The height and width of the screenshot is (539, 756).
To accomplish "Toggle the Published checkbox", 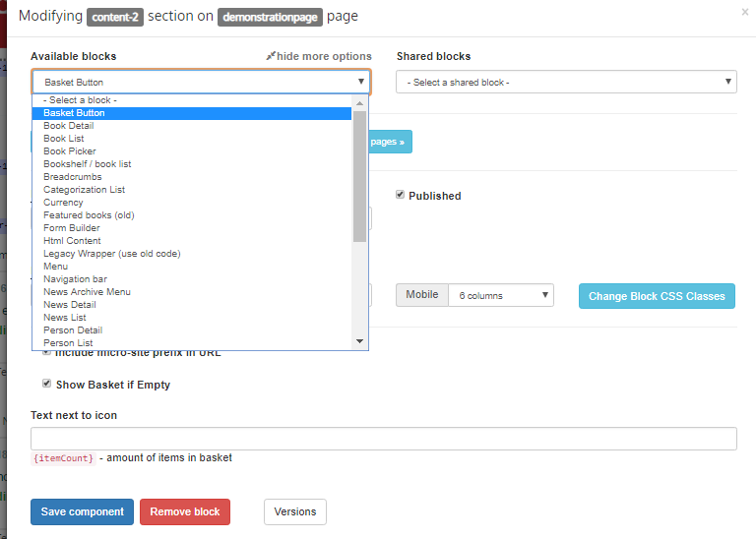I will (x=400, y=195).
